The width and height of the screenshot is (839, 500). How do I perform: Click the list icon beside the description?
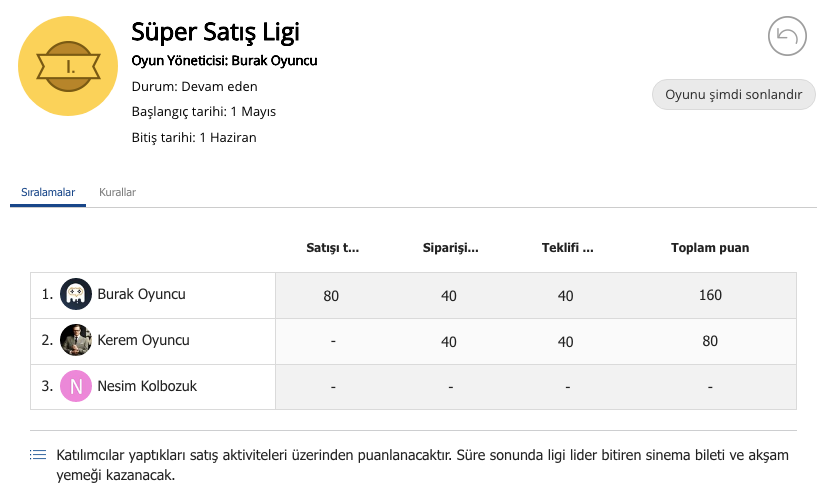(38, 455)
